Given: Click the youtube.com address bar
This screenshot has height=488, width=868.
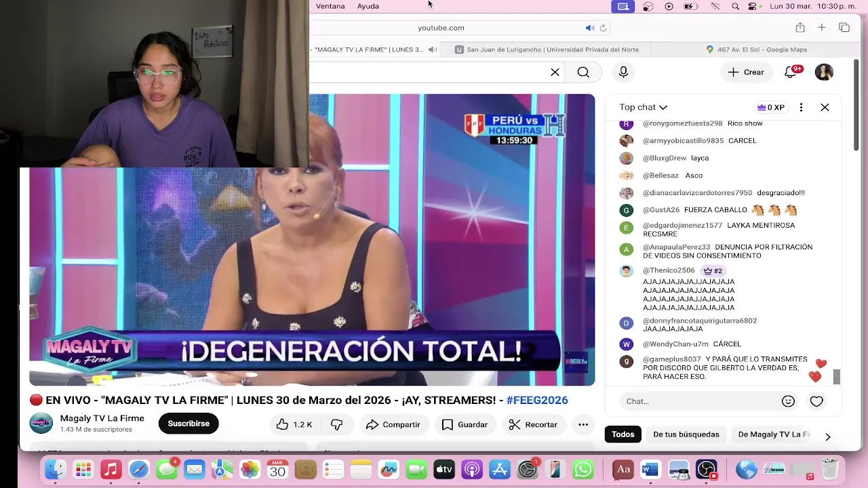Looking at the screenshot, I should point(441,28).
